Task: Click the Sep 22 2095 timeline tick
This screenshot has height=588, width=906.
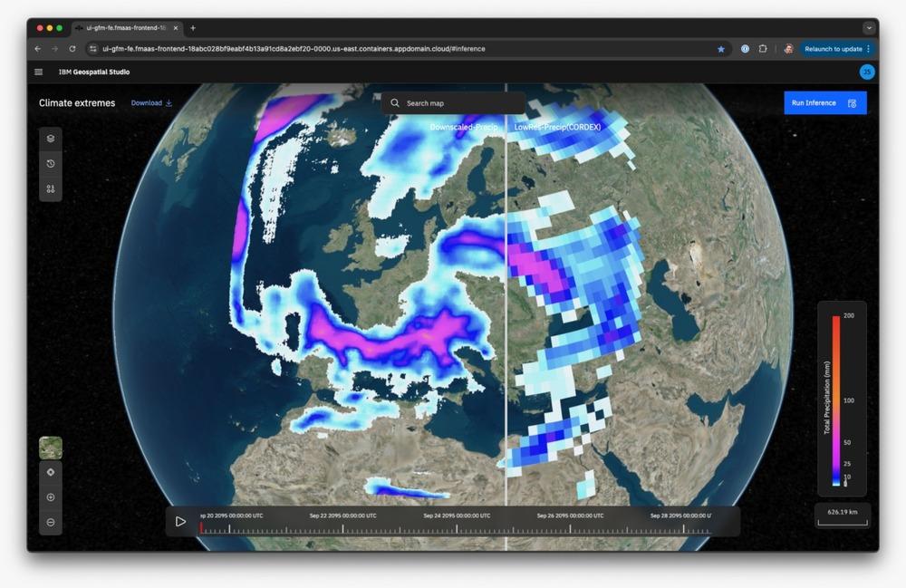Action: (x=342, y=528)
